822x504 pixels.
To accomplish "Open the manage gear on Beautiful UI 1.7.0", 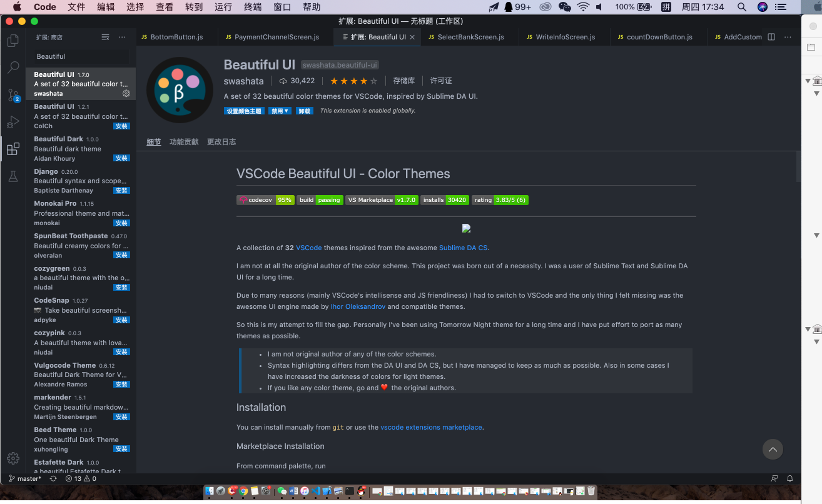I will pos(126,93).
